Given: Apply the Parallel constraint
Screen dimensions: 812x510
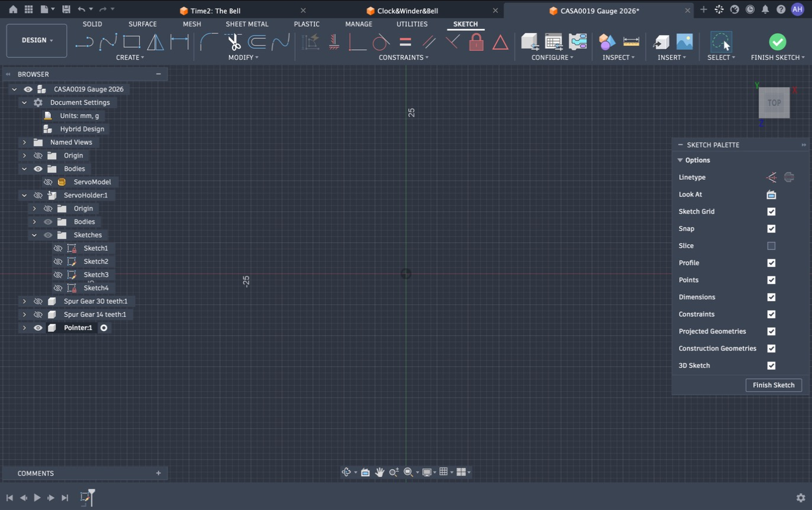Looking at the screenshot, I should [429, 42].
